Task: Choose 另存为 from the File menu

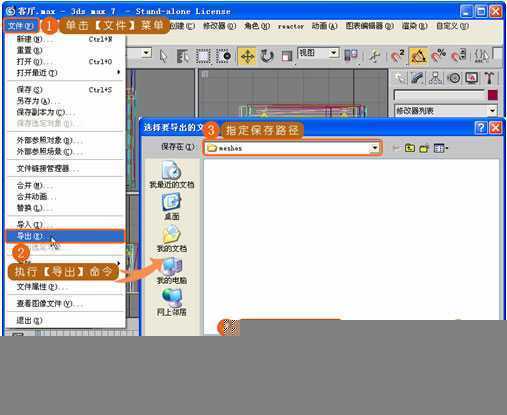Action: [x=66, y=101]
